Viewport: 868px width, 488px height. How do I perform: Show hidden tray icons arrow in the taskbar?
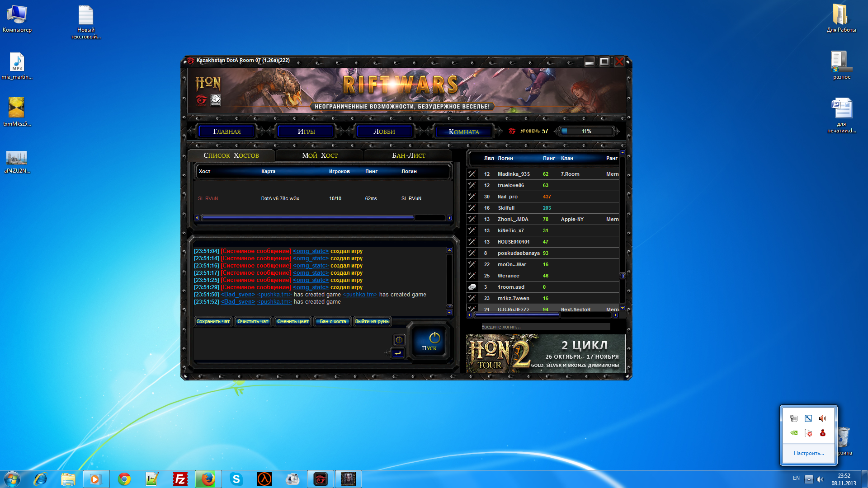coord(809,479)
